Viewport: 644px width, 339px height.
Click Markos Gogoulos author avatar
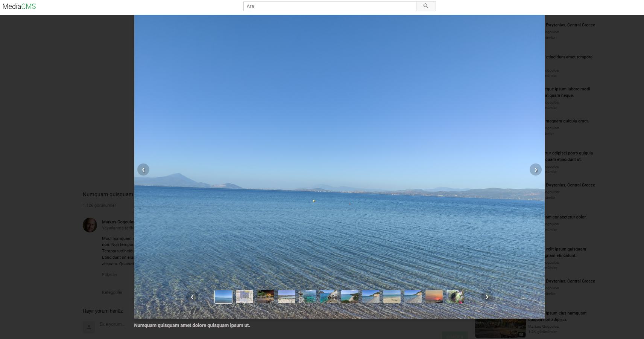(x=90, y=225)
